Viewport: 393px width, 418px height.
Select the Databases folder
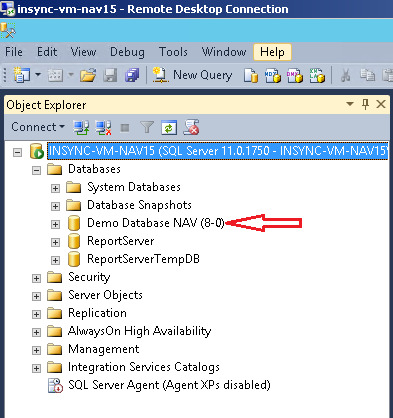(94, 169)
